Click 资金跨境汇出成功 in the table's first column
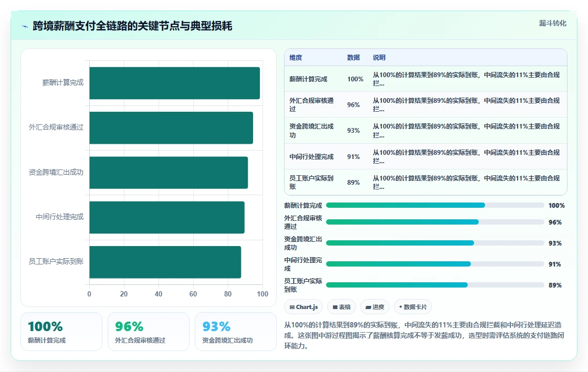This screenshot has width=588, height=372. [x=311, y=130]
